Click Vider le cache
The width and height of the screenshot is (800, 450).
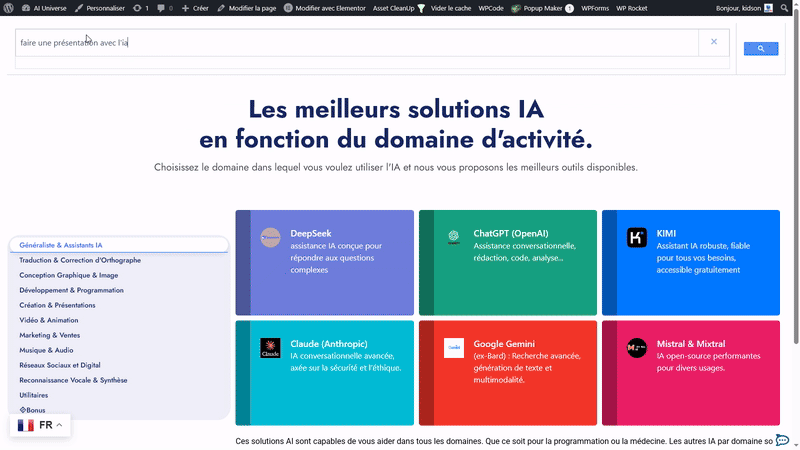pyautogui.click(x=451, y=8)
